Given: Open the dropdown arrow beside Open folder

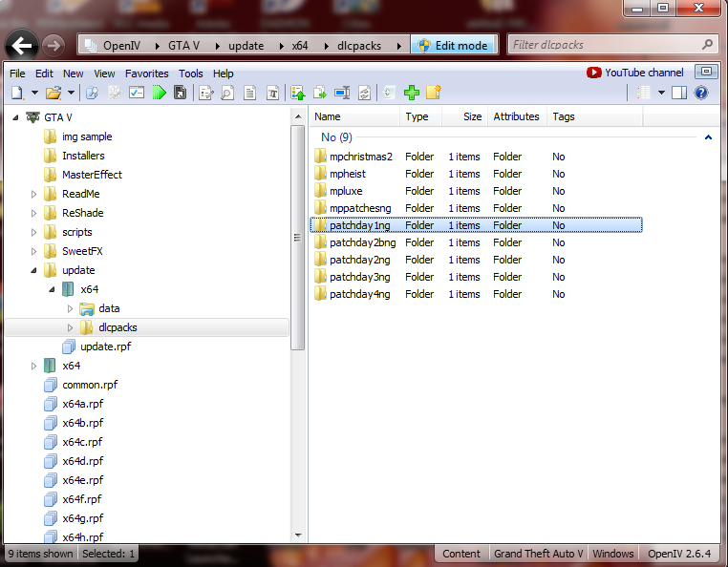Looking at the screenshot, I should point(71,93).
